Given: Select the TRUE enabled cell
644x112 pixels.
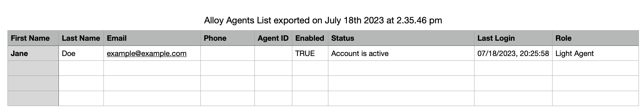Looking at the screenshot, I should coord(310,53).
